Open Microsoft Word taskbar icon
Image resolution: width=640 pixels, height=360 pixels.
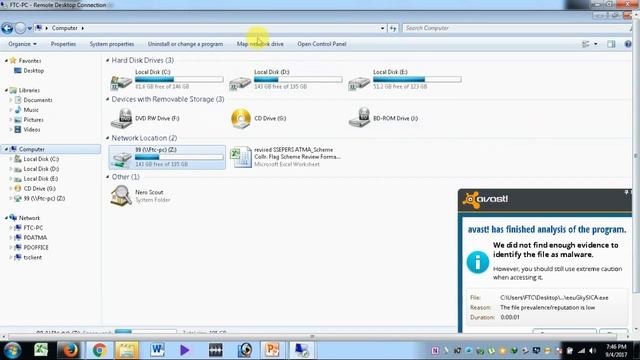click(157, 350)
